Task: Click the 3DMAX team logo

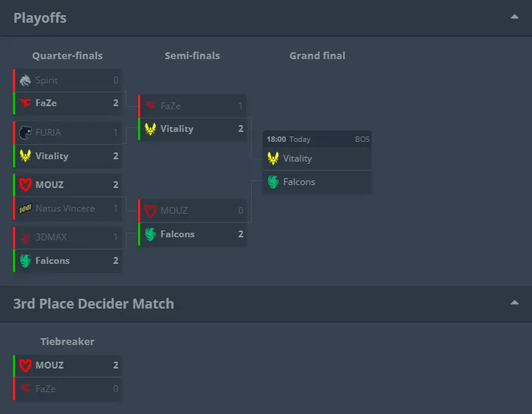Action: pyautogui.click(x=25, y=237)
